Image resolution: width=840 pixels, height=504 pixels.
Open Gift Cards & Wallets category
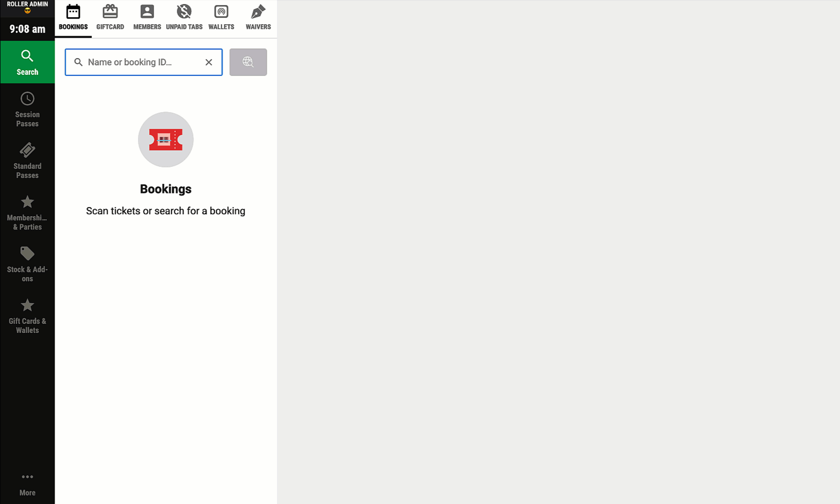pyautogui.click(x=27, y=316)
